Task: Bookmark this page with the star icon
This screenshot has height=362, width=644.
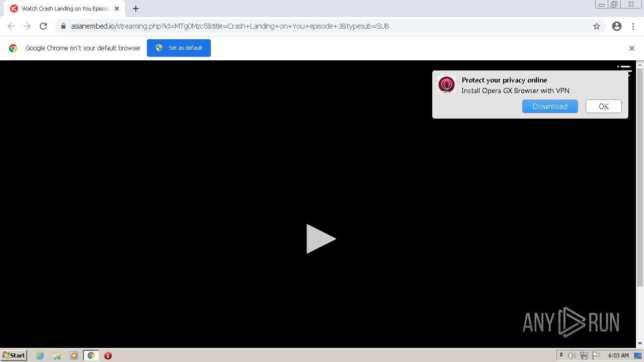Action: pyautogui.click(x=597, y=26)
